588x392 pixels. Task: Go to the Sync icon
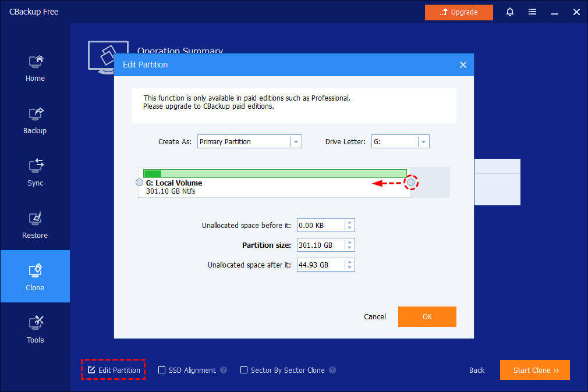pyautogui.click(x=35, y=166)
